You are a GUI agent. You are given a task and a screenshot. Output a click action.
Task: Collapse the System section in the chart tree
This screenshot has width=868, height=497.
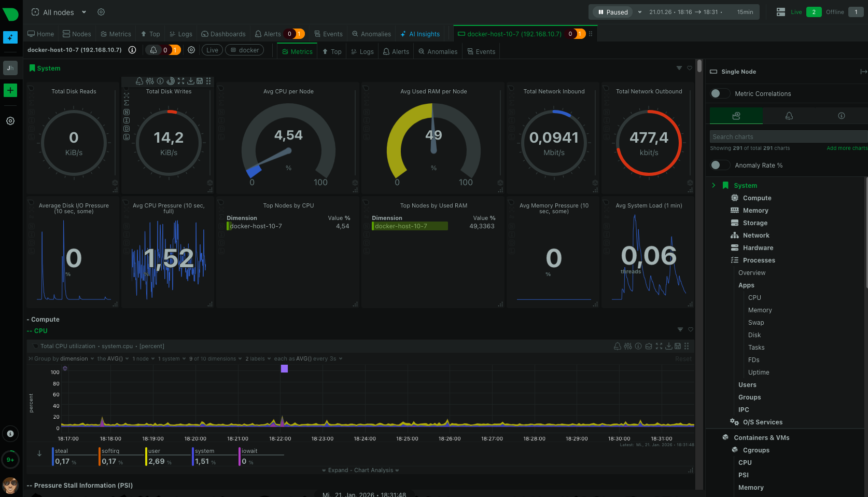coord(715,185)
